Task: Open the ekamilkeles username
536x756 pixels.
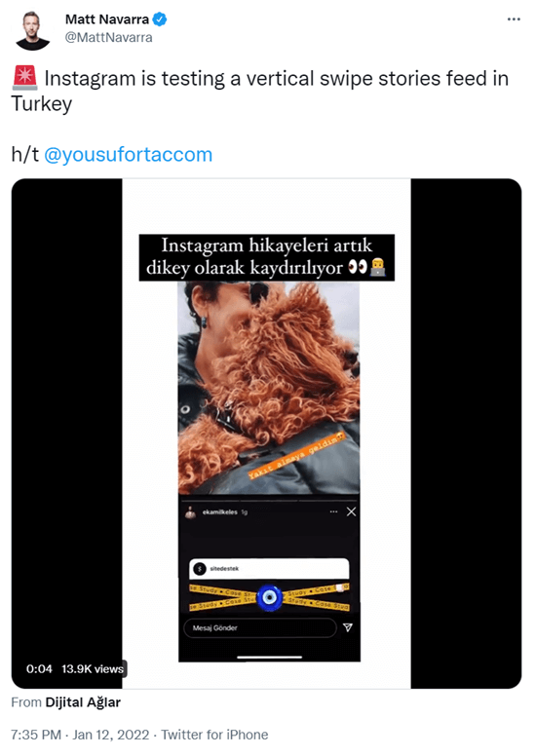Action: 219,512
